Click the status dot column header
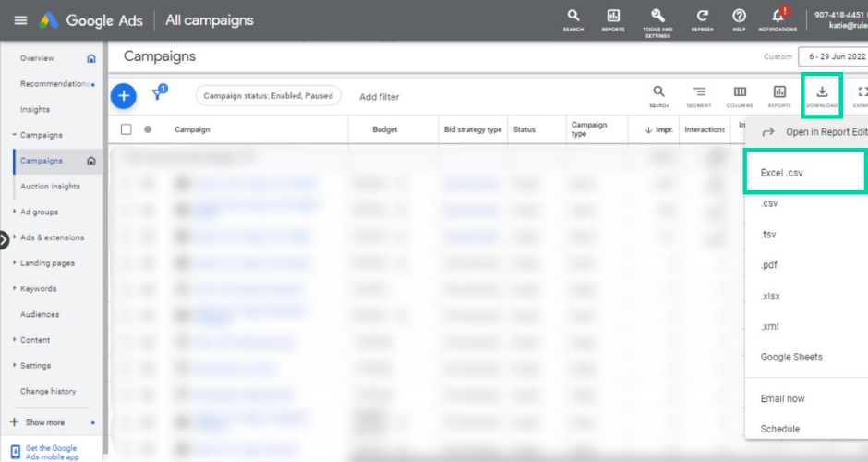 pyautogui.click(x=148, y=129)
